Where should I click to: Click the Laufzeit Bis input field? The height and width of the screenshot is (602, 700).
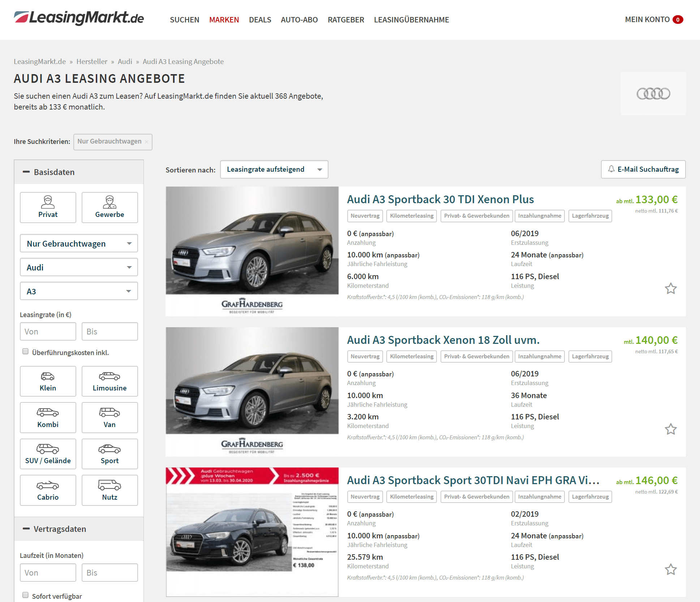pos(109,573)
